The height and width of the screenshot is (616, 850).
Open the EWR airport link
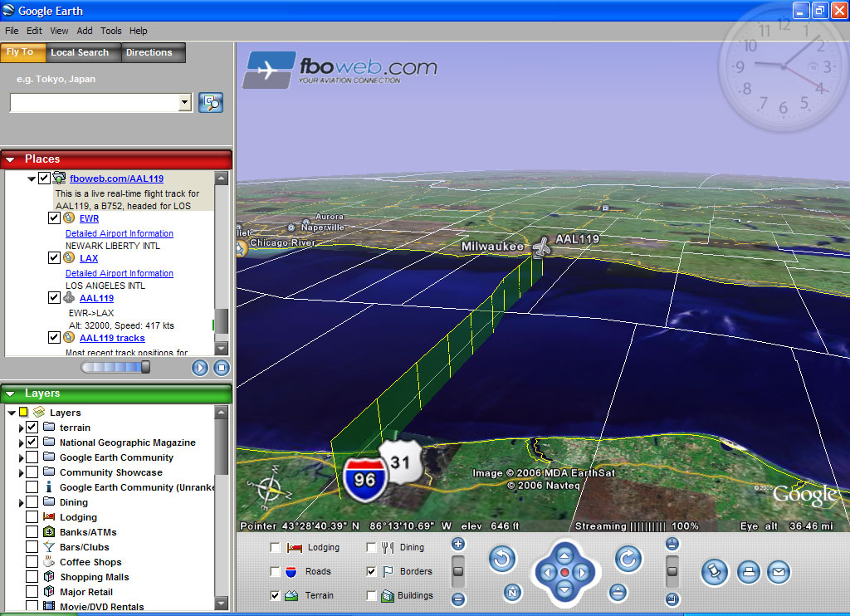pos(89,218)
